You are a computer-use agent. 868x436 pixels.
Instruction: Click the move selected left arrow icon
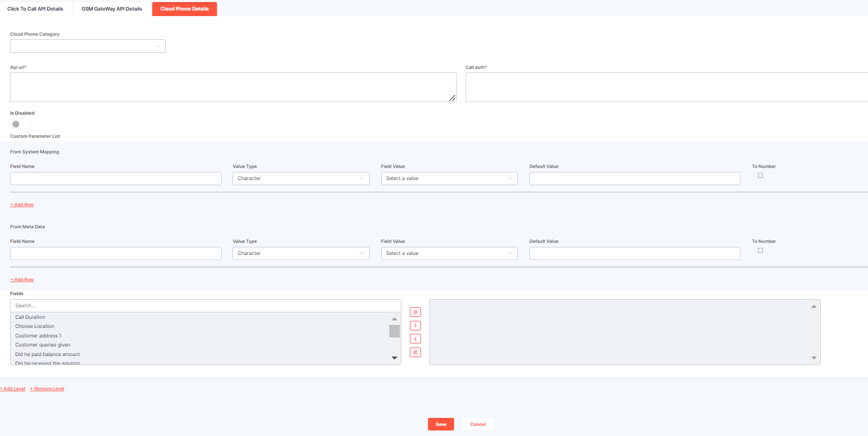pyautogui.click(x=415, y=339)
